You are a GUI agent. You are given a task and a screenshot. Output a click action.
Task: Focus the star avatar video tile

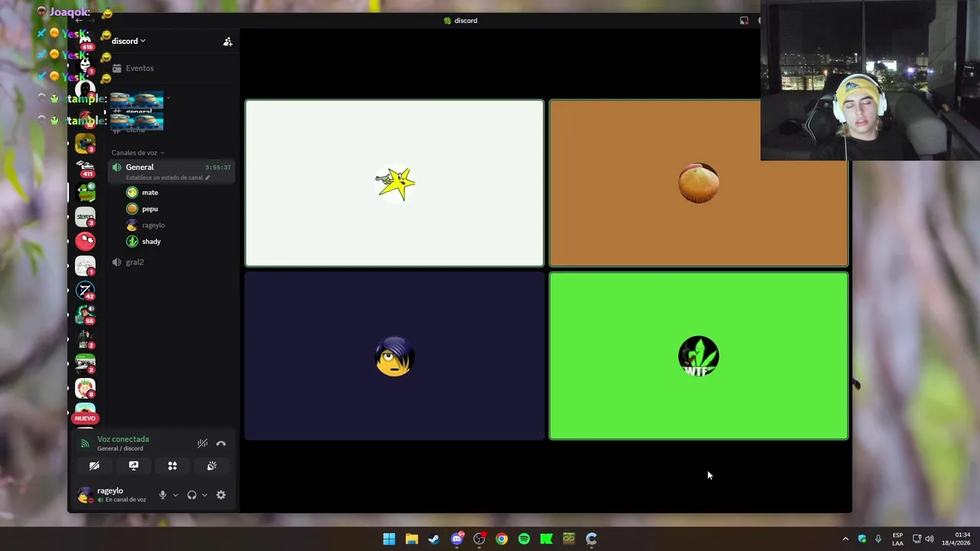coord(394,183)
